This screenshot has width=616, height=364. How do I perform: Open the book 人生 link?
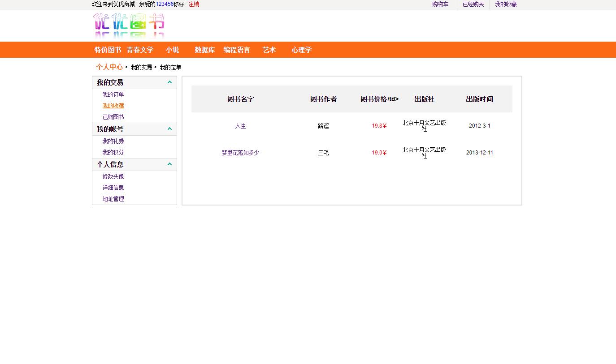tap(240, 126)
